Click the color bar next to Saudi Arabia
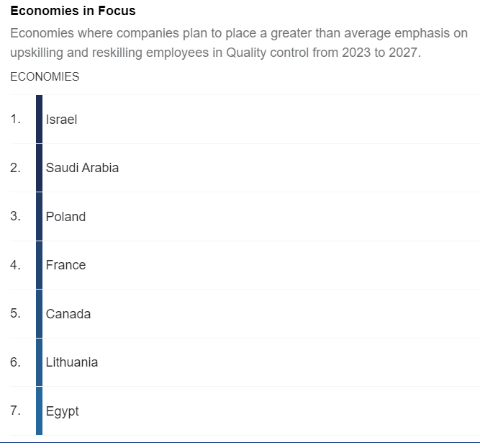The image size is (480, 448). click(40, 168)
